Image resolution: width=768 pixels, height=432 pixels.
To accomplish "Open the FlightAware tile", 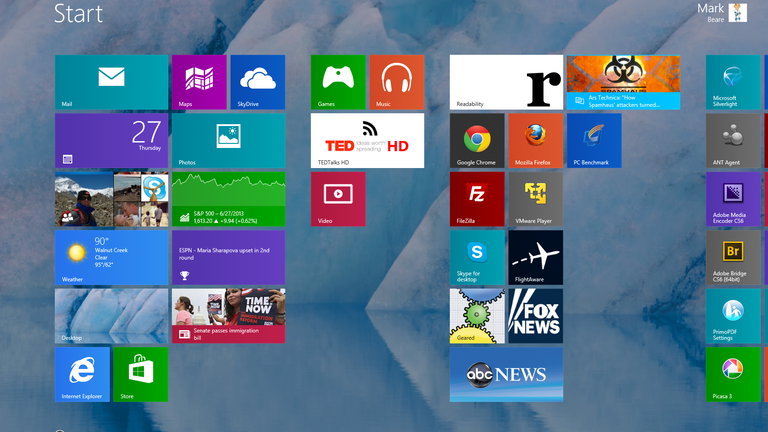I will [x=536, y=258].
